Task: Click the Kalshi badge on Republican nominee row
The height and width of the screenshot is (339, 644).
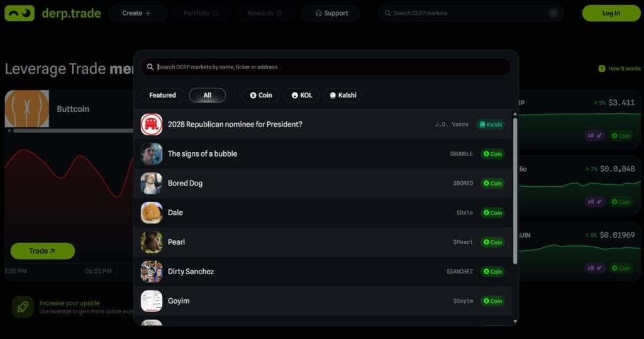Action: pos(490,125)
